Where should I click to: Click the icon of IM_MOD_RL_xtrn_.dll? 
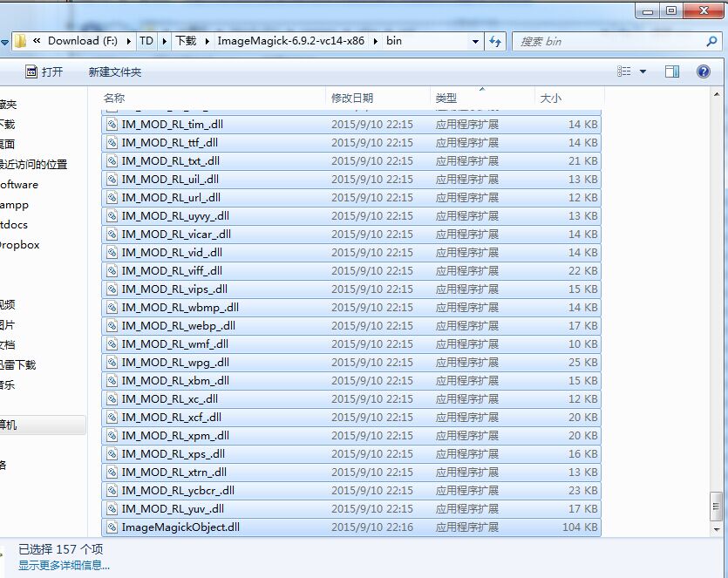click(x=112, y=473)
